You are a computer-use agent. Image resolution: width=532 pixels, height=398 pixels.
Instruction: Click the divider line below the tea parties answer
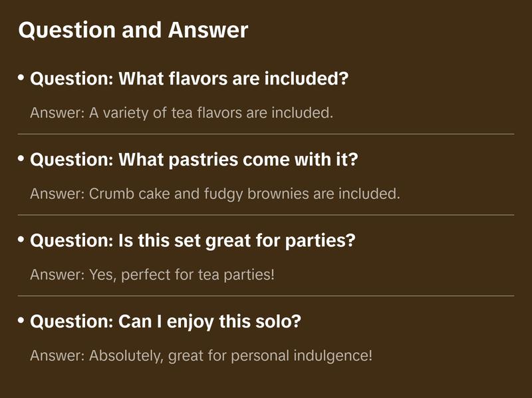[266, 296]
